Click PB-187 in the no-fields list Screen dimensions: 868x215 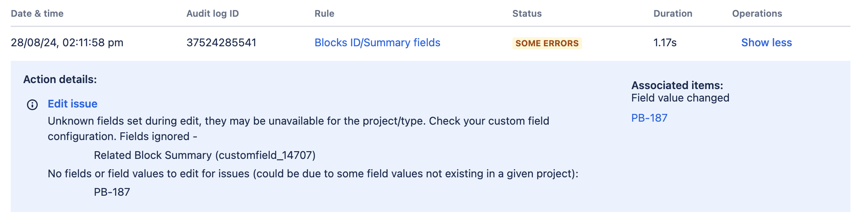[x=112, y=192]
